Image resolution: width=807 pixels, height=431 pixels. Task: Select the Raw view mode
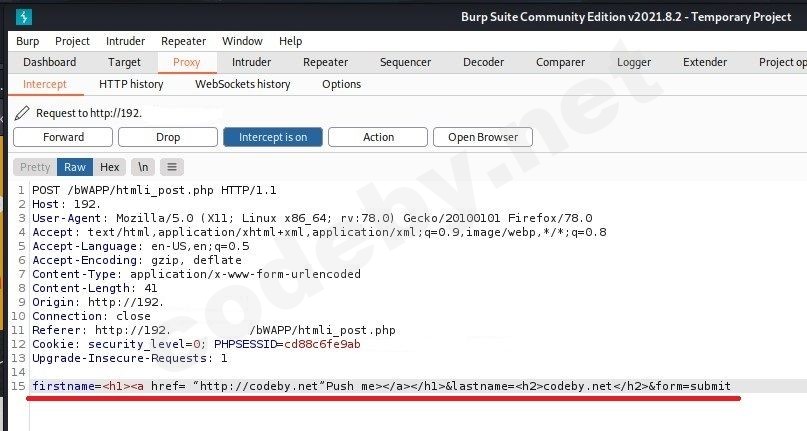[75, 167]
